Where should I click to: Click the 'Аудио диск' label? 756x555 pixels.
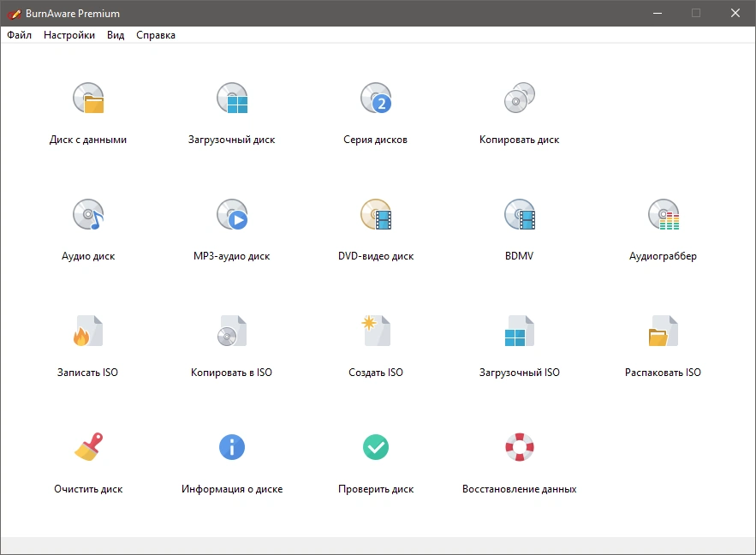88,256
